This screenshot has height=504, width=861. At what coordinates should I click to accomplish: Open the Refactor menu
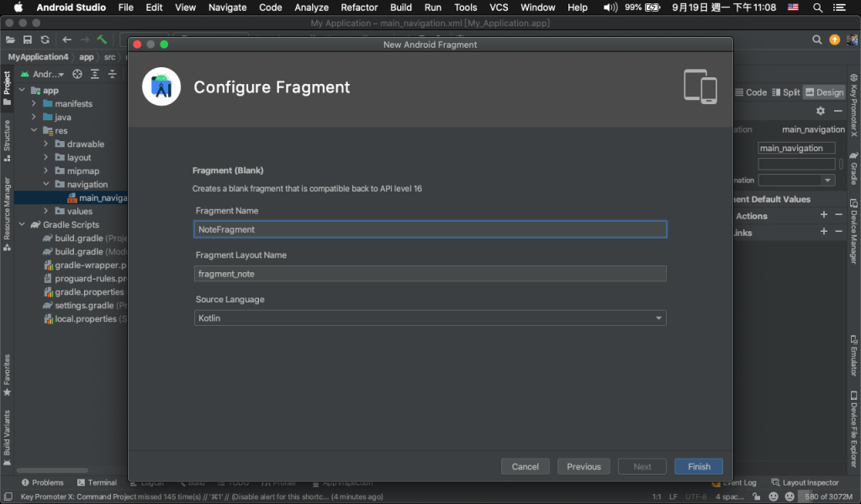click(x=359, y=8)
